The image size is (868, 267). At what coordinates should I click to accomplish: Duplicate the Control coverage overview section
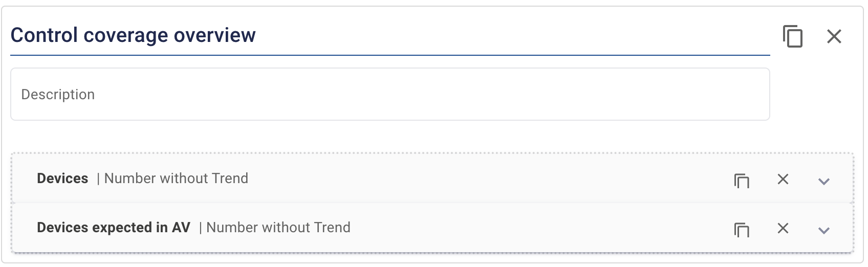click(792, 36)
